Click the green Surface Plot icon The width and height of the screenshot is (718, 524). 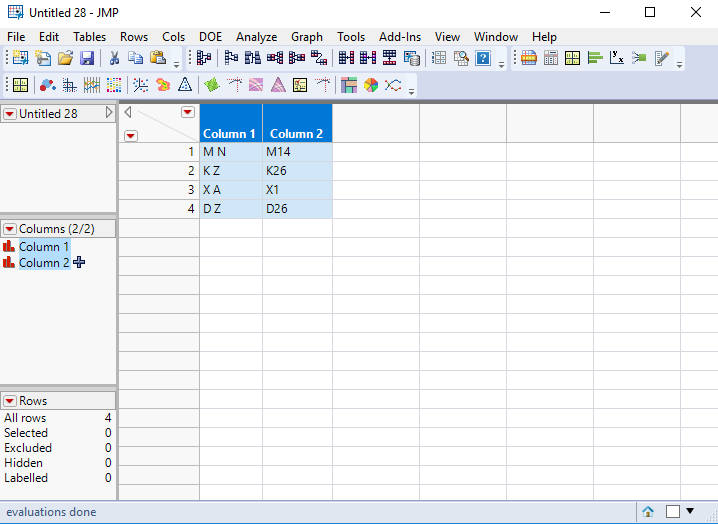tap(212, 85)
